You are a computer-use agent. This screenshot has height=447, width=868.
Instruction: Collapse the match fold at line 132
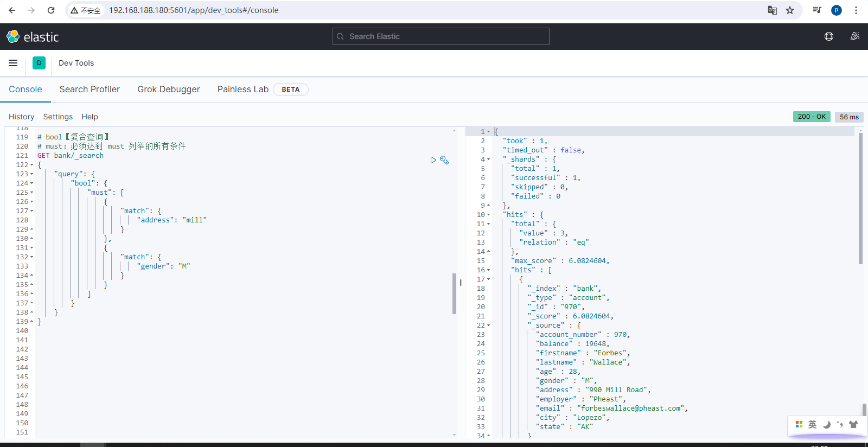31,257
